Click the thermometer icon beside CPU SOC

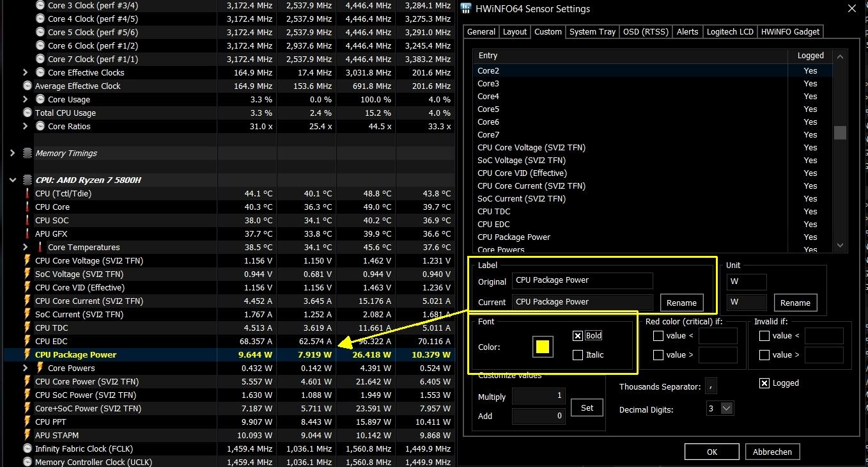[x=27, y=220]
